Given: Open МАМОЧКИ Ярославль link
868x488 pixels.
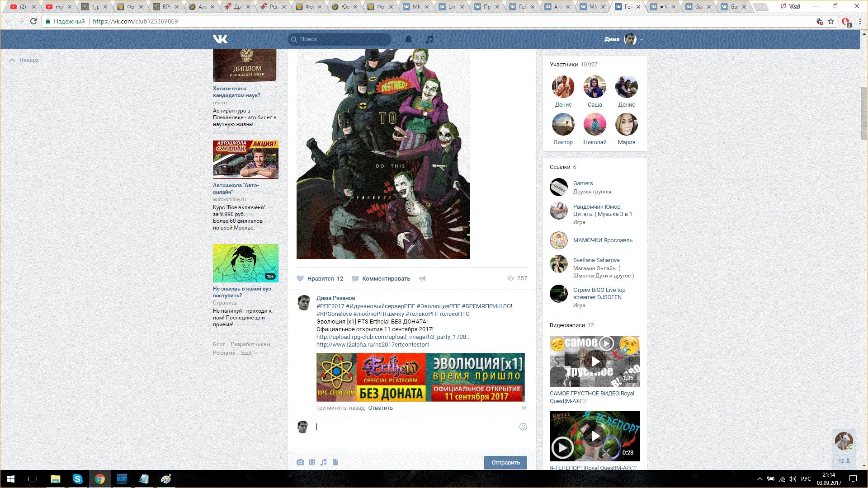Looking at the screenshot, I should 603,240.
